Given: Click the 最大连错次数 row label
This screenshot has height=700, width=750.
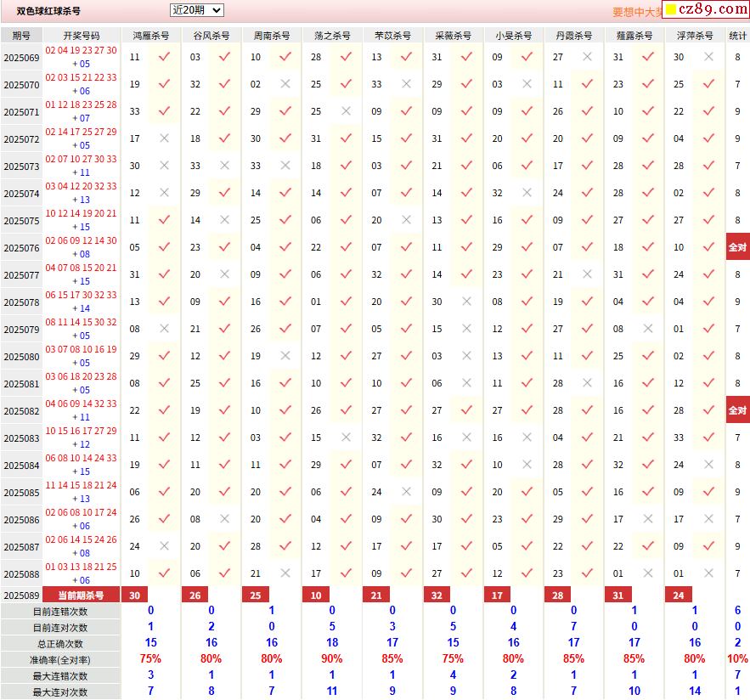Looking at the screenshot, I should point(60,676).
